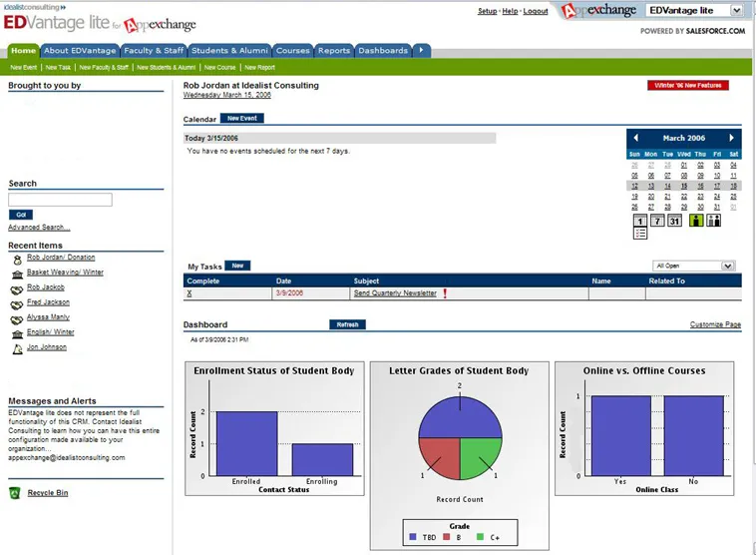Open About EDVantage tab

point(80,50)
